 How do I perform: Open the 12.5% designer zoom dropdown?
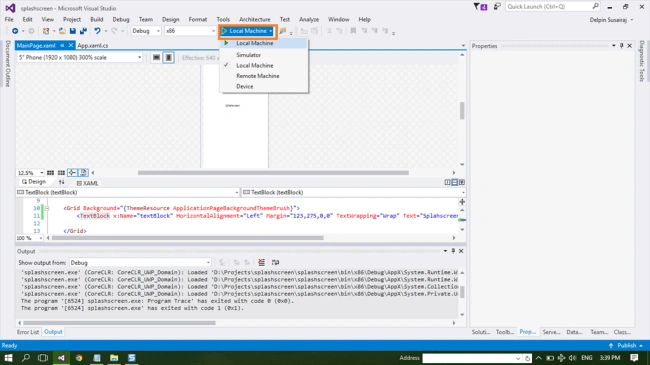point(30,173)
